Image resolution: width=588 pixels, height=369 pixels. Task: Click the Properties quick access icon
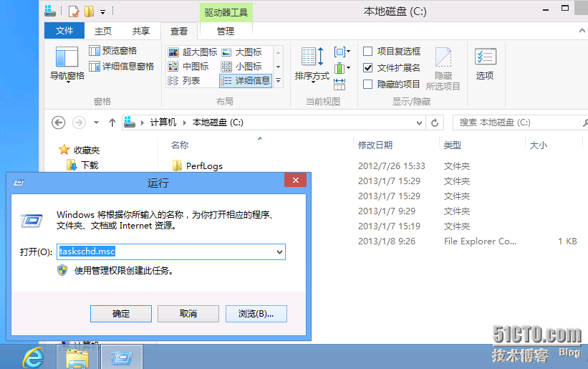click(74, 11)
